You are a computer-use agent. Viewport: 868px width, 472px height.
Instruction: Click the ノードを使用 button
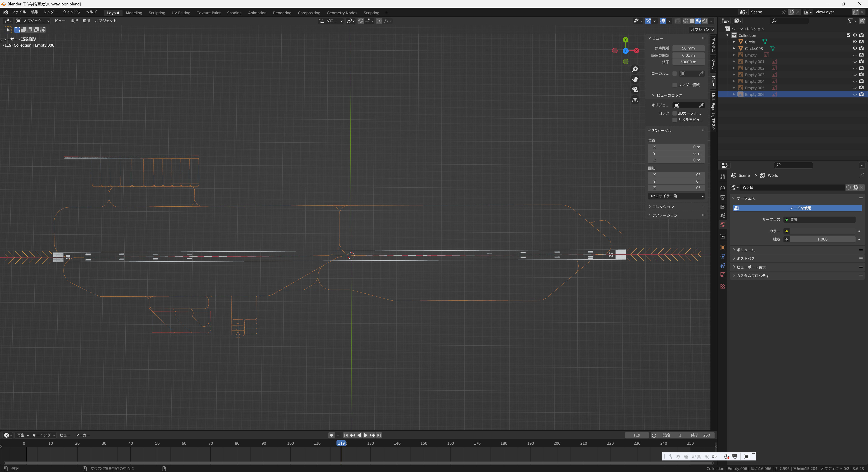pos(797,208)
